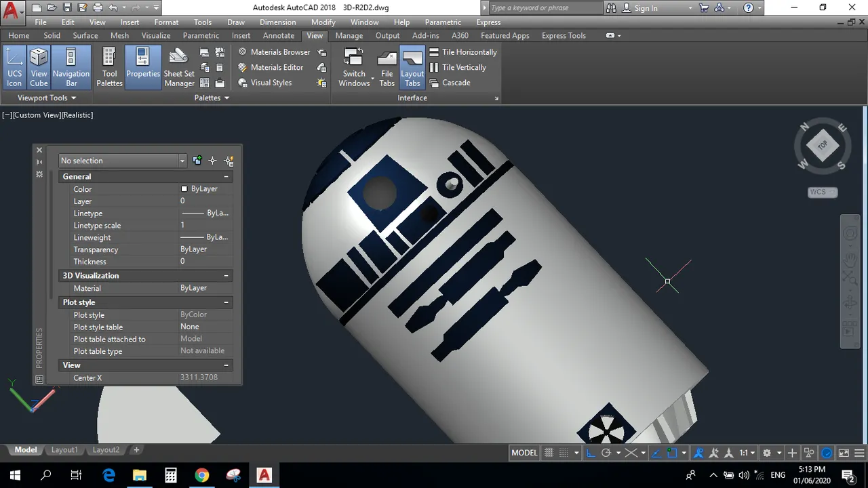Click the sun properties icon in Palettes panel
The width and height of the screenshot is (868, 488).
pos(322,83)
